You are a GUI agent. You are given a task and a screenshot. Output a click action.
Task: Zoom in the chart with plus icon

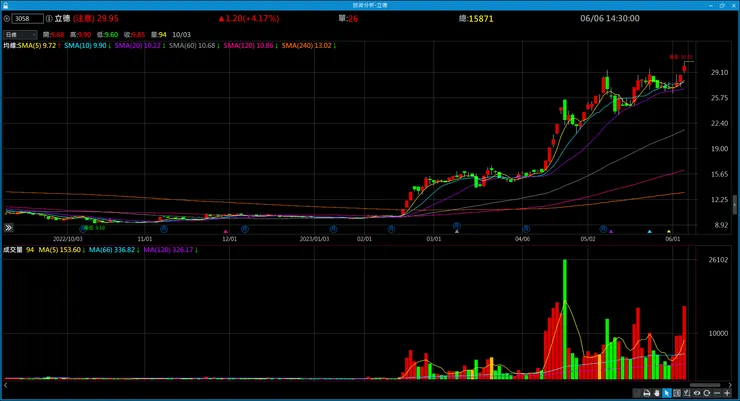pos(727,393)
